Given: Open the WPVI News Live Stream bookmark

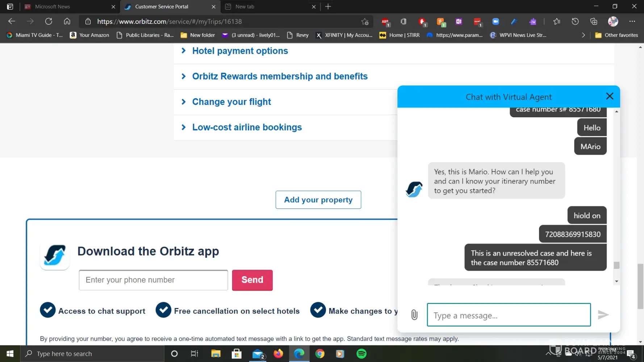Looking at the screenshot, I should click(x=518, y=35).
